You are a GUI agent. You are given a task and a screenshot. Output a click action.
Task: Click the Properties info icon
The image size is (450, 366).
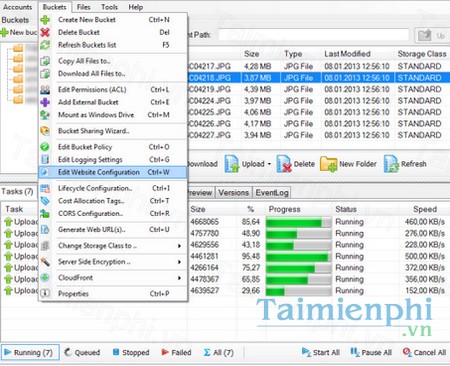[x=45, y=294]
